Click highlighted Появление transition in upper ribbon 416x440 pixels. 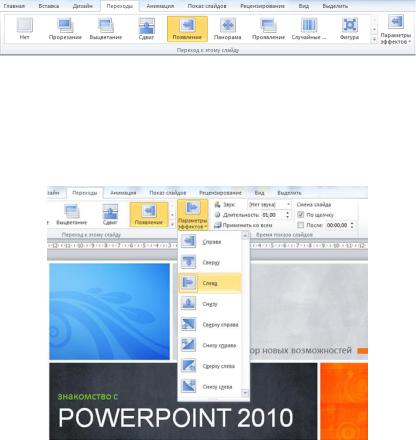(x=187, y=29)
